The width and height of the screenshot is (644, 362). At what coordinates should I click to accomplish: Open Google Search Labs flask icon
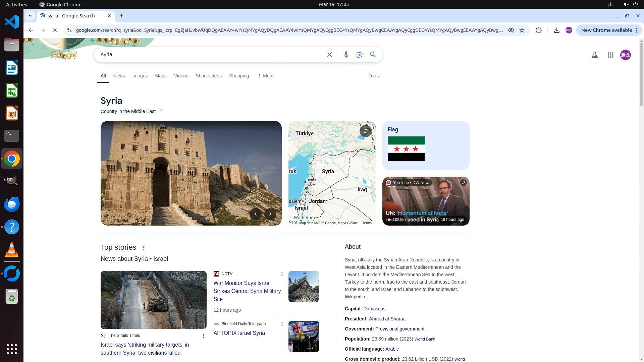(594, 55)
